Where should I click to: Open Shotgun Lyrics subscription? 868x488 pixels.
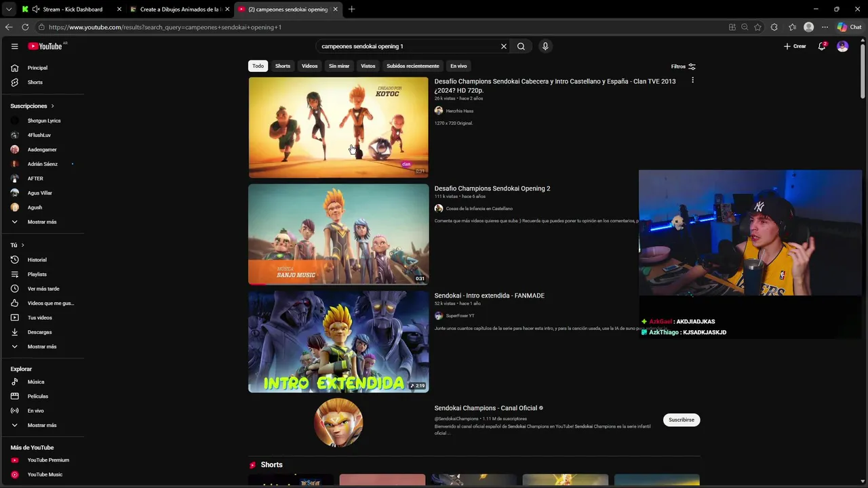pos(43,121)
